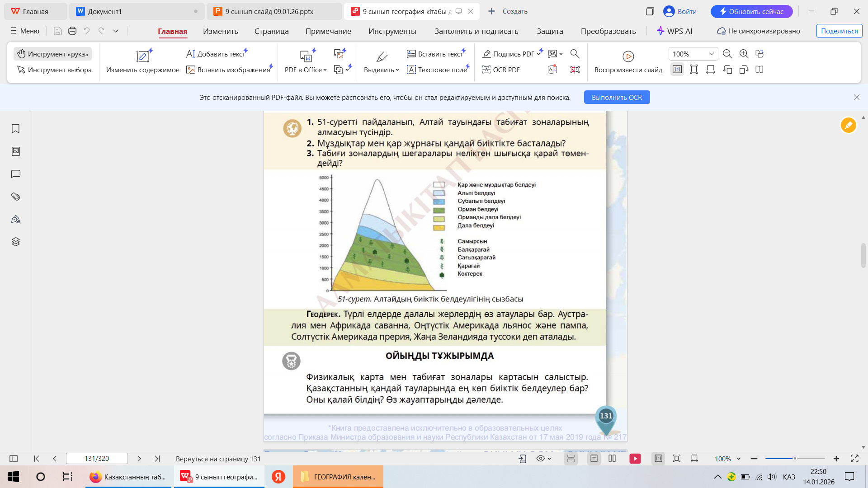Open the Protection ribbon tab
The width and height of the screenshot is (868, 488).
coord(550,31)
